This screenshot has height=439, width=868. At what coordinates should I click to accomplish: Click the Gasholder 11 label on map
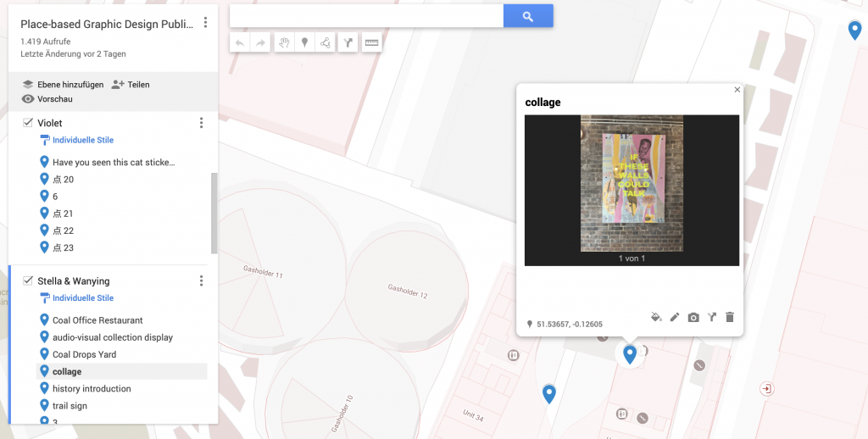(263, 271)
